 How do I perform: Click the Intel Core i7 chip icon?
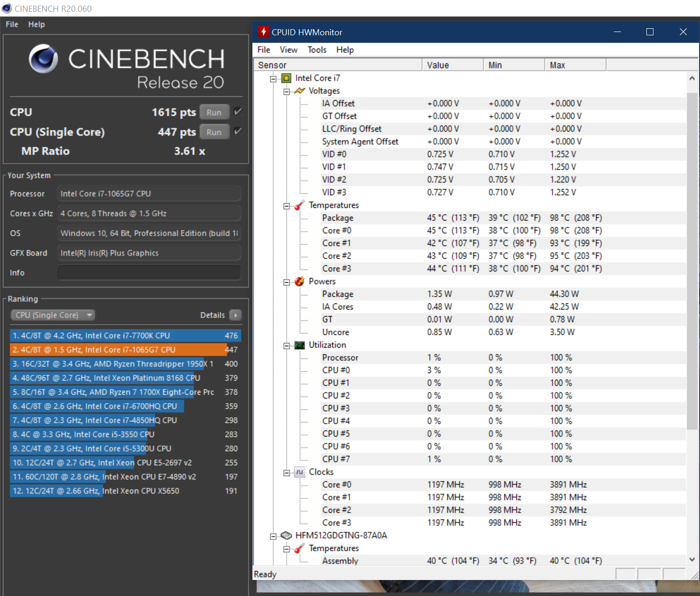point(286,78)
